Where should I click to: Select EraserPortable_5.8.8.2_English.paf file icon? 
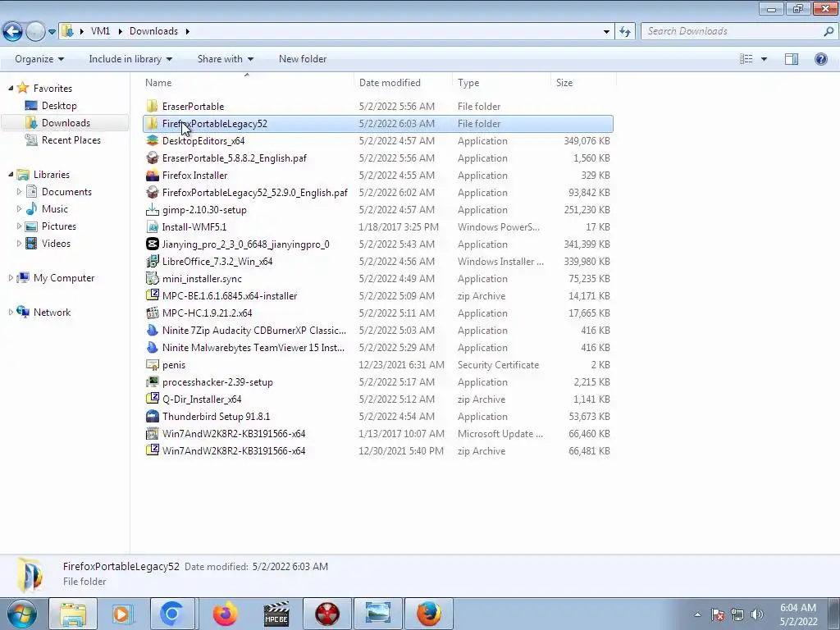point(152,157)
